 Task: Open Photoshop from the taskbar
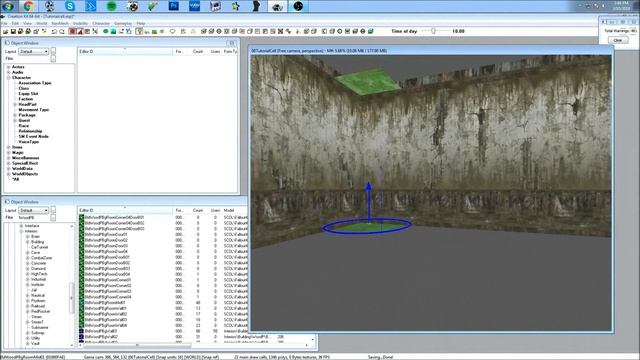(173, 6)
